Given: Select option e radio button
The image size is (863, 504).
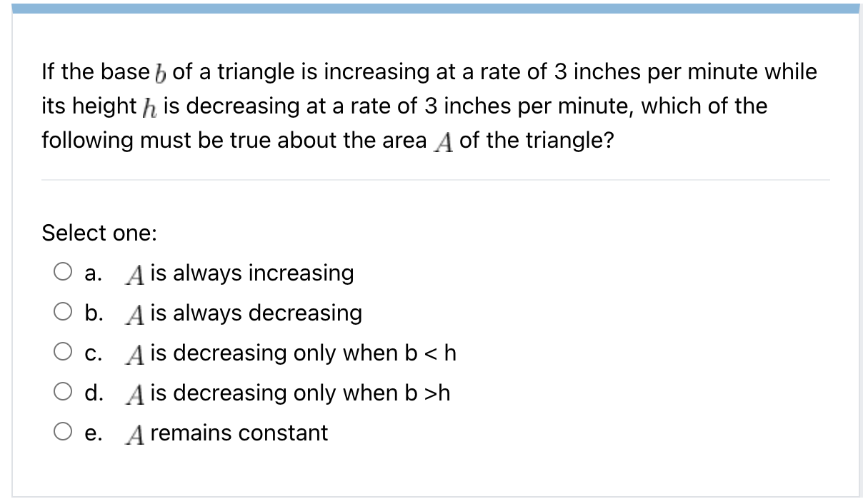Looking at the screenshot, I should [x=63, y=429].
